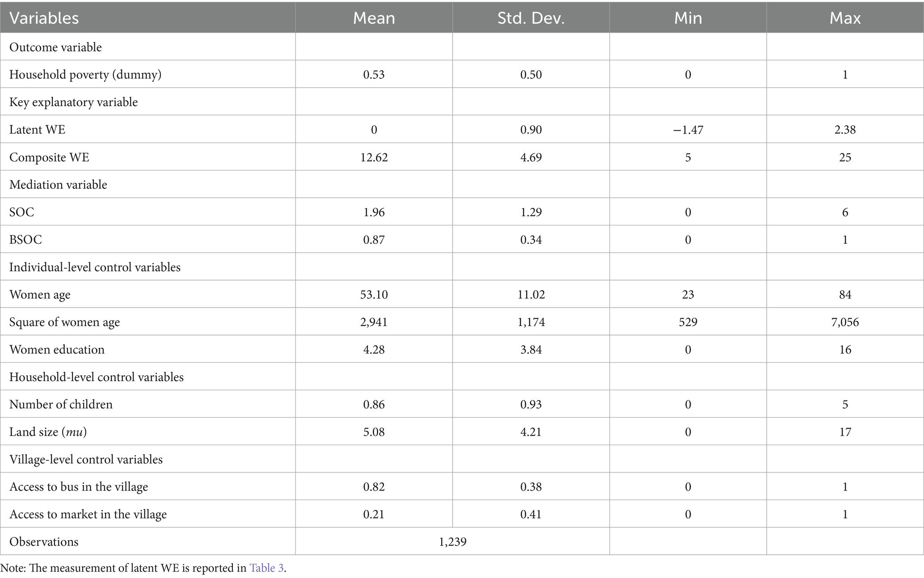Select the Women age mean value 53.10
Screen dimensions: 924x578
click(x=374, y=295)
